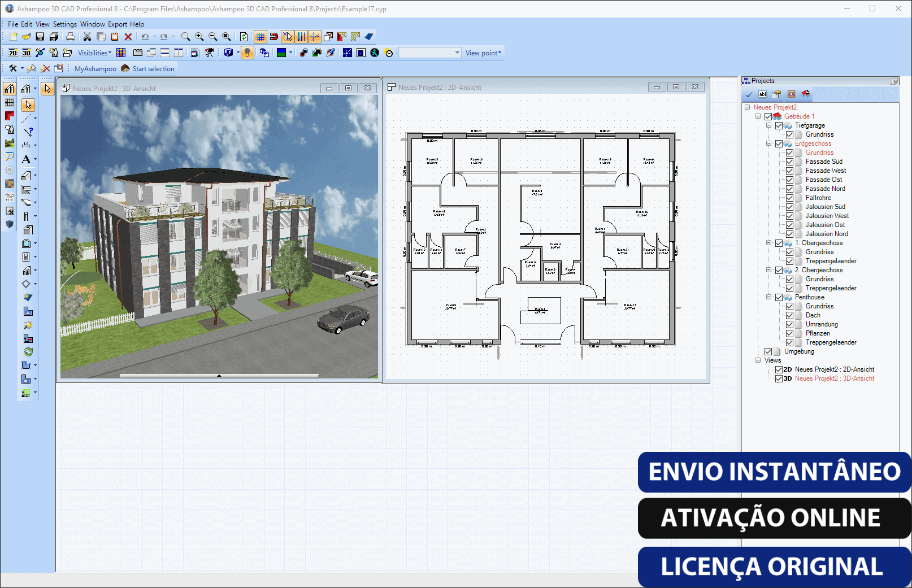This screenshot has width=912, height=588.
Task: Select Umrandung in the project tree
Action: [822, 324]
